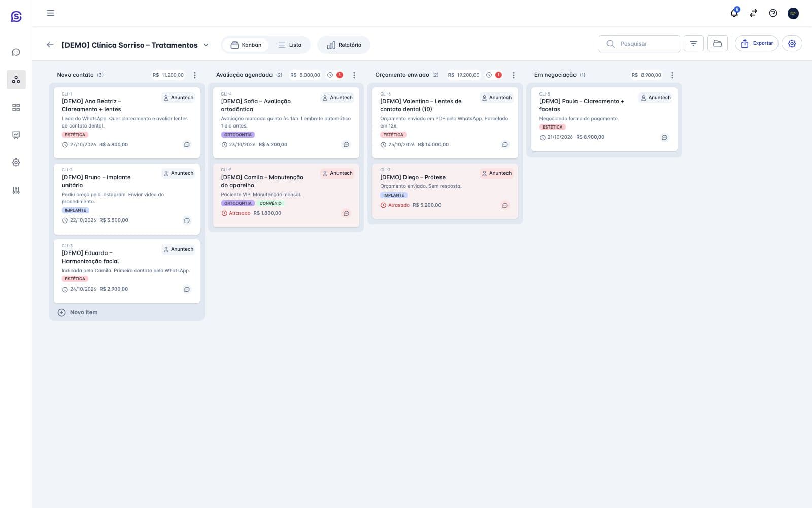
Task: Open Em negociação column options menu
Action: click(672, 75)
